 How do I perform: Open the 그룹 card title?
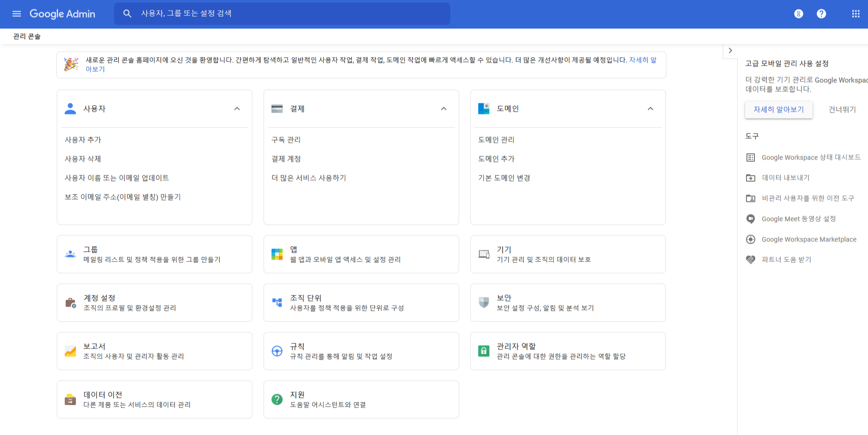tap(90, 249)
